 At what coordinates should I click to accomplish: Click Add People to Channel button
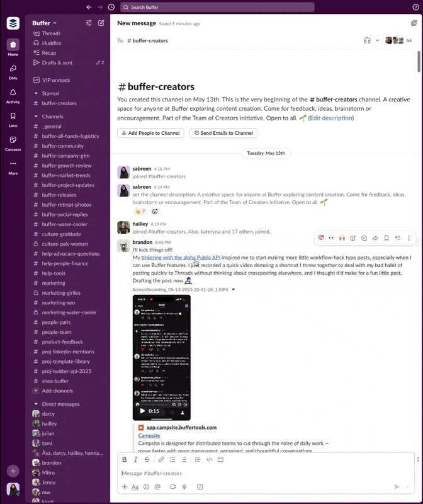click(x=150, y=133)
